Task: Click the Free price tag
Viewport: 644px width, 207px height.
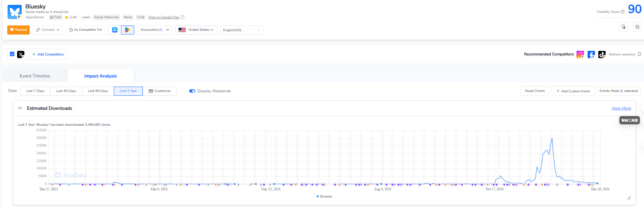Action: click(56, 17)
